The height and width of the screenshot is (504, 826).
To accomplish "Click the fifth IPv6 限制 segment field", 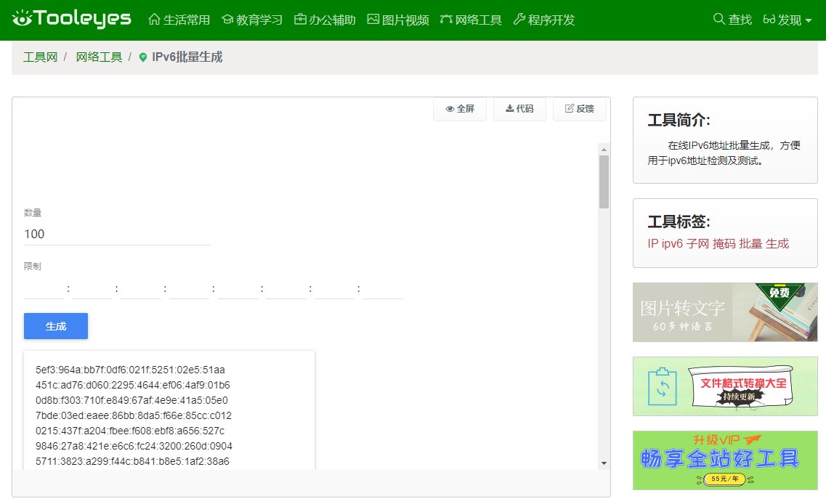I will pyautogui.click(x=238, y=288).
